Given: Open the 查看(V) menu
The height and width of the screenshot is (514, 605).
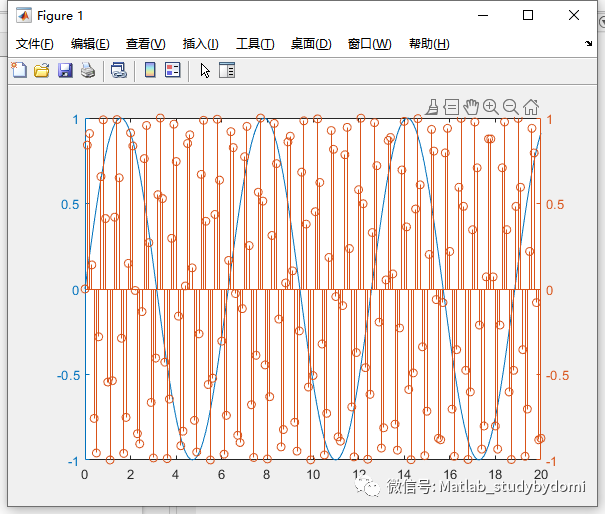Looking at the screenshot, I should pyautogui.click(x=145, y=44).
